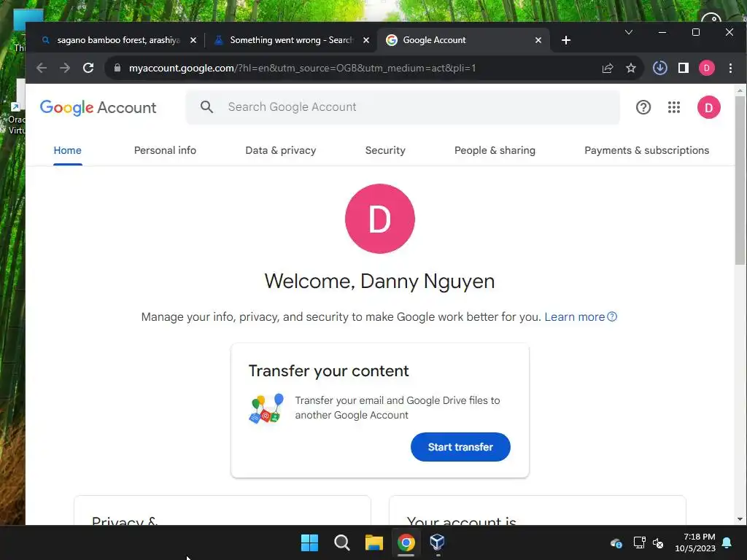Click the Transfer your content illustration

[x=266, y=408]
